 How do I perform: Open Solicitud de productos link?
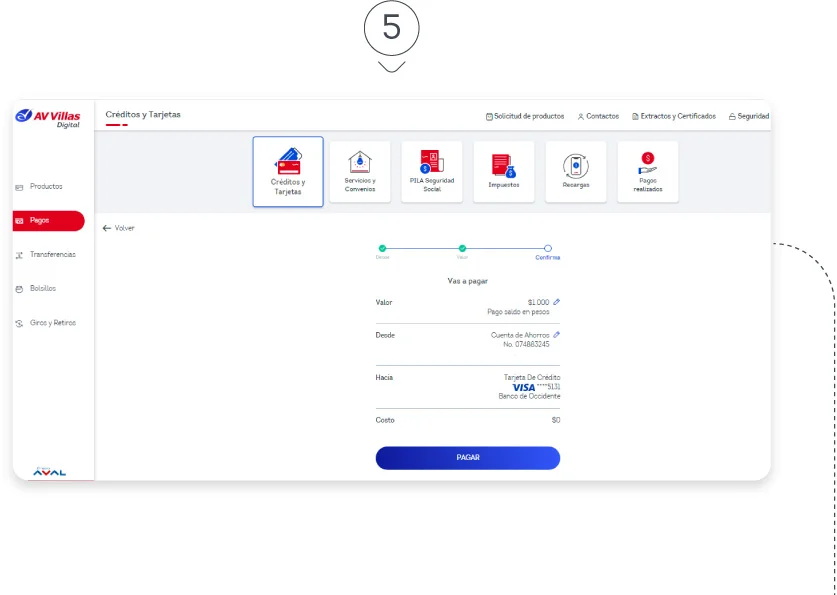pos(525,116)
